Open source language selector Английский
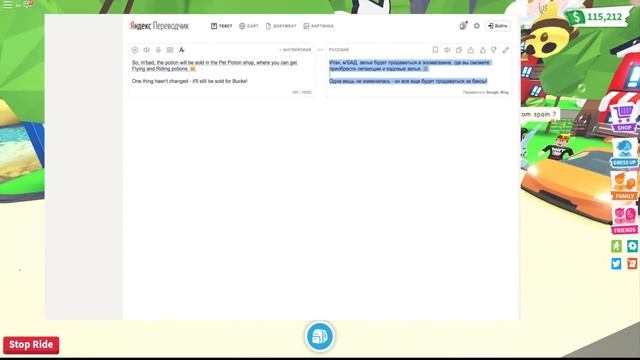The image size is (640, 360). [296, 50]
